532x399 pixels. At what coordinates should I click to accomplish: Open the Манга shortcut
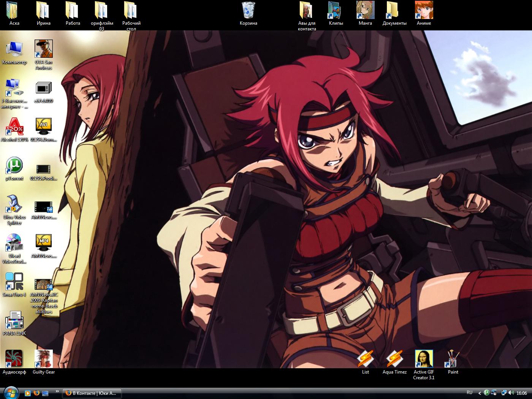click(365, 13)
